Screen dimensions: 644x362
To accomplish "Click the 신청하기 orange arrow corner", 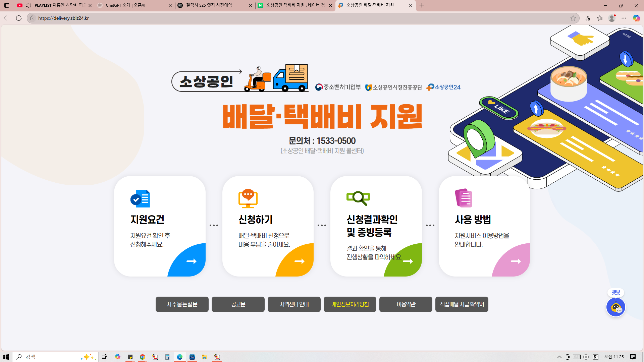I will click(299, 261).
